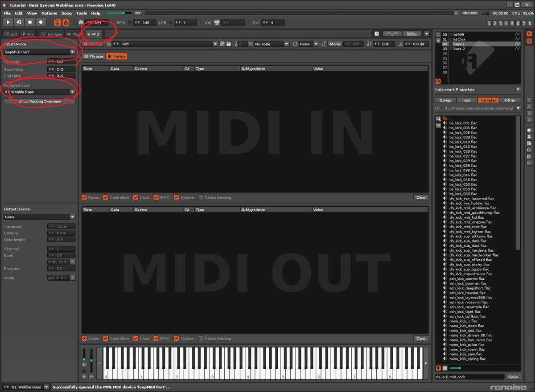Toggle the Mono button
The width and height of the screenshot is (535, 392).
[335, 44]
